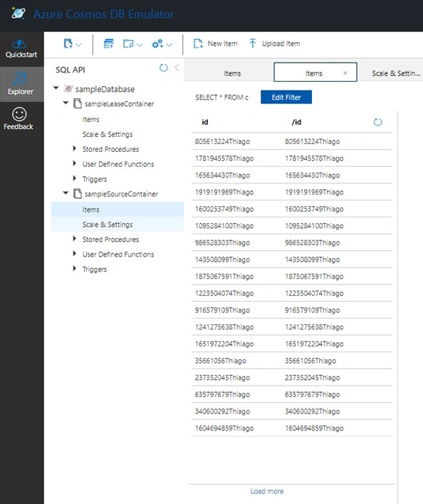
Task: Refresh the SQL API tree
Action: (164, 68)
